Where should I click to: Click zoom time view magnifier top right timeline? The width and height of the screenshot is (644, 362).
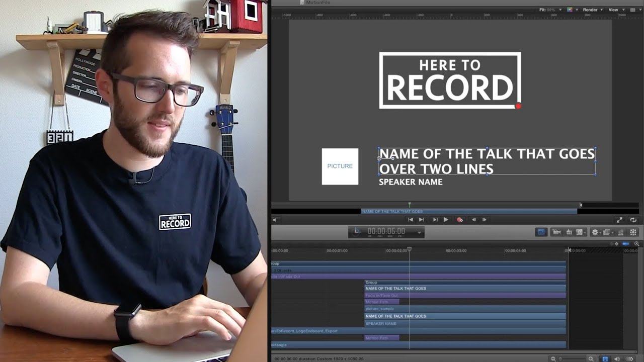(637, 244)
